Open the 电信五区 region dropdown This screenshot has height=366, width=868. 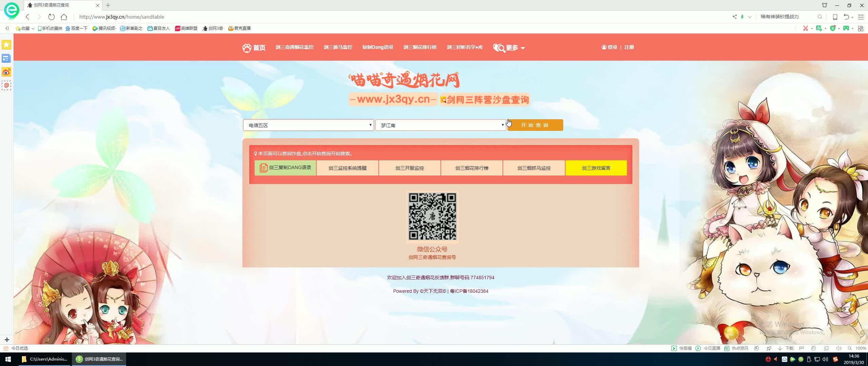(x=308, y=125)
